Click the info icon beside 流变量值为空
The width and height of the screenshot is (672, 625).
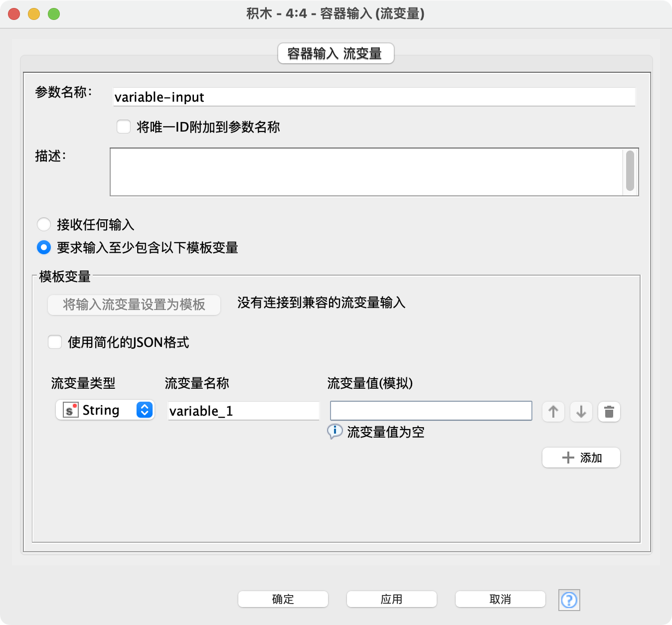335,431
